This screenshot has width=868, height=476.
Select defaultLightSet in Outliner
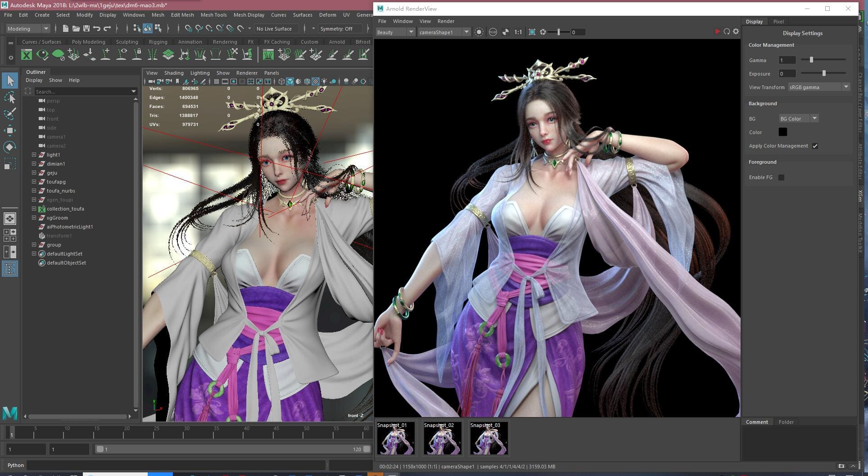[64, 254]
